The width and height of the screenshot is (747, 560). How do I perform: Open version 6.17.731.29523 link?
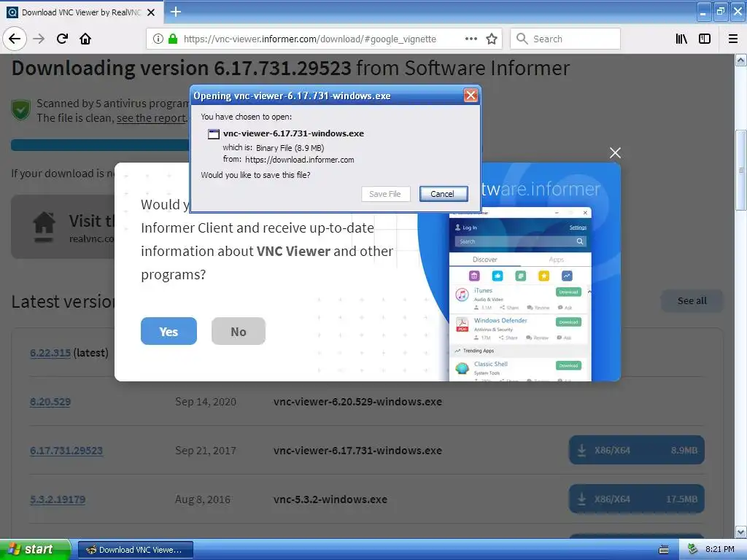coord(66,451)
